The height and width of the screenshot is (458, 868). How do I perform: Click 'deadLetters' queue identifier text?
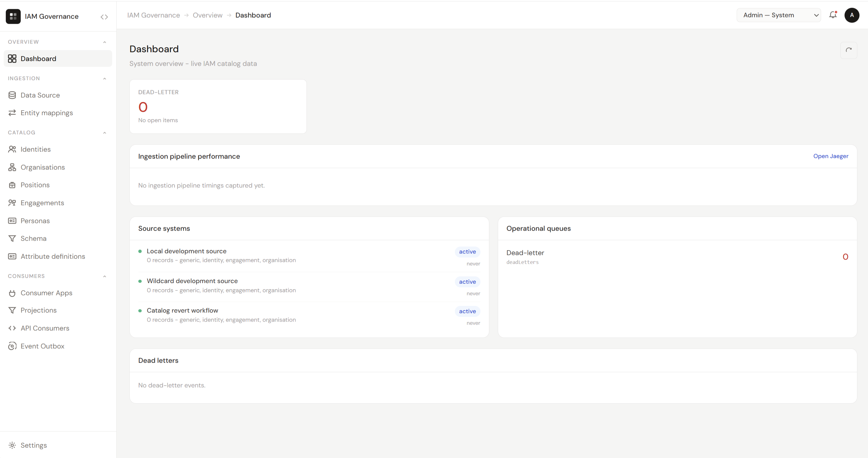click(522, 262)
